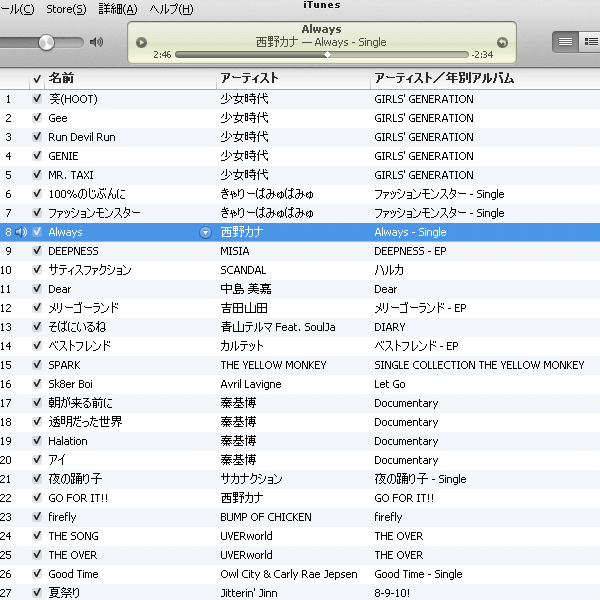Click album 8-9-10!
The height and width of the screenshot is (600, 600).
pyautogui.click(x=392, y=593)
